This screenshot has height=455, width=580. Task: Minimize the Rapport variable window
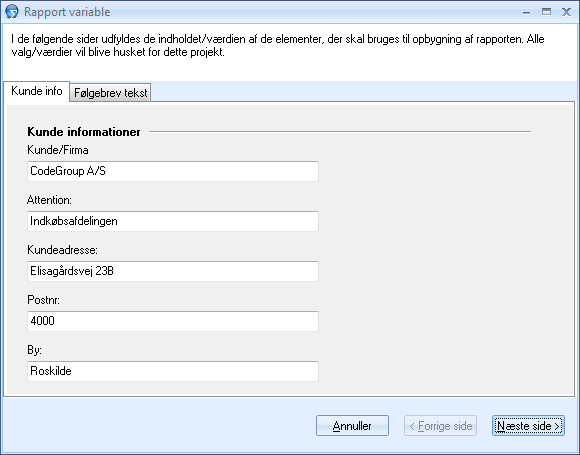526,12
